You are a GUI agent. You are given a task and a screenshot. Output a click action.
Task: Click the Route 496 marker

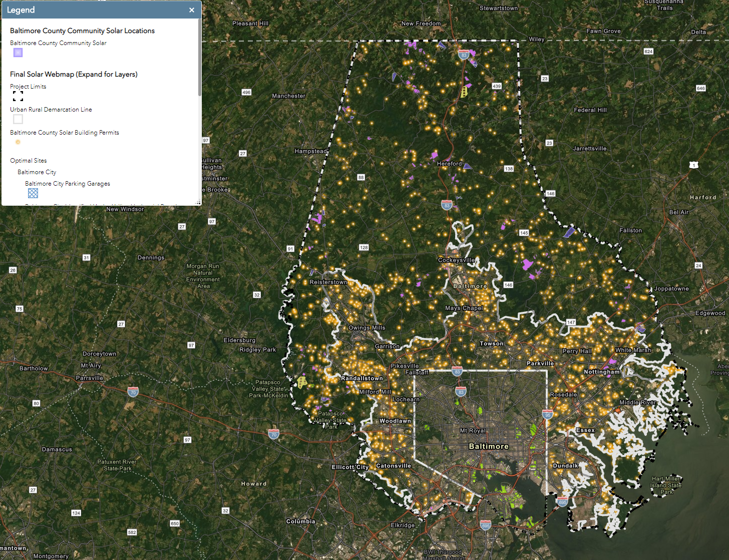click(246, 92)
